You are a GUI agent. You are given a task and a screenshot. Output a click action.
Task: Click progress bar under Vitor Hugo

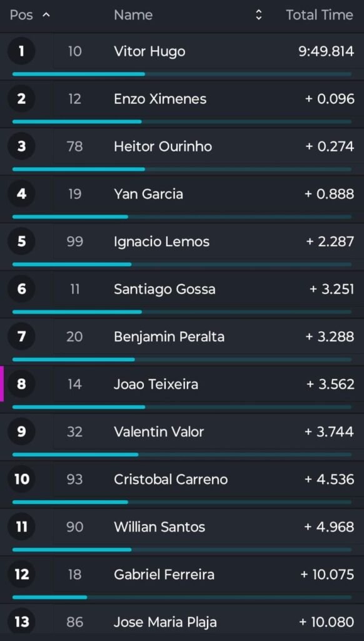[x=182, y=74]
